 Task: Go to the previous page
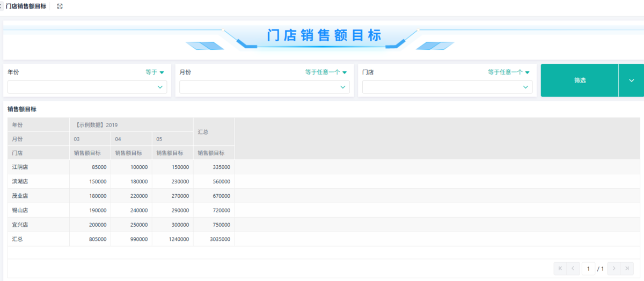click(x=573, y=268)
